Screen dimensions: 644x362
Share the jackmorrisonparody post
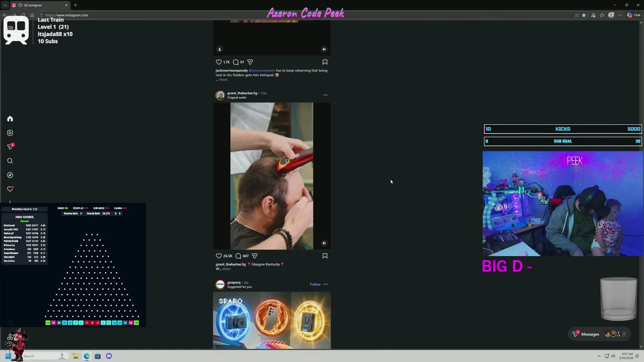pos(250,62)
